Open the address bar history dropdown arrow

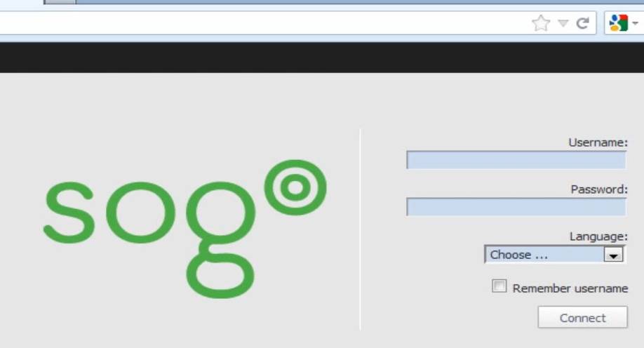tap(563, 23)
